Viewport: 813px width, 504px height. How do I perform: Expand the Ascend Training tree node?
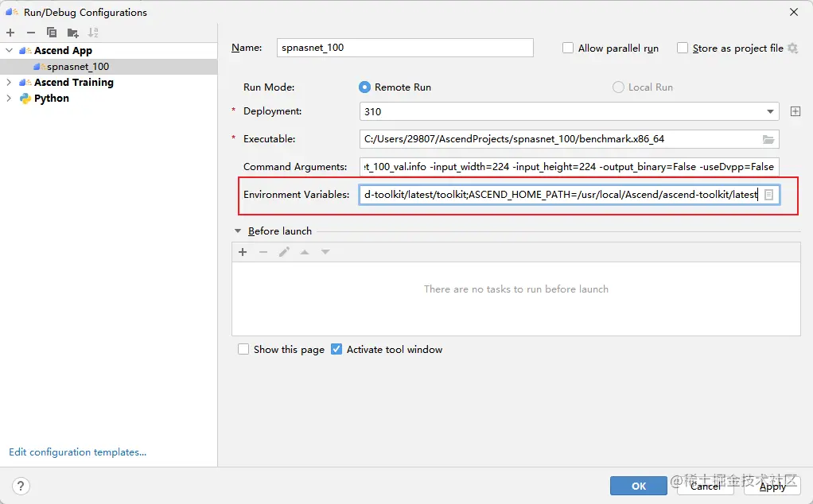9,83
